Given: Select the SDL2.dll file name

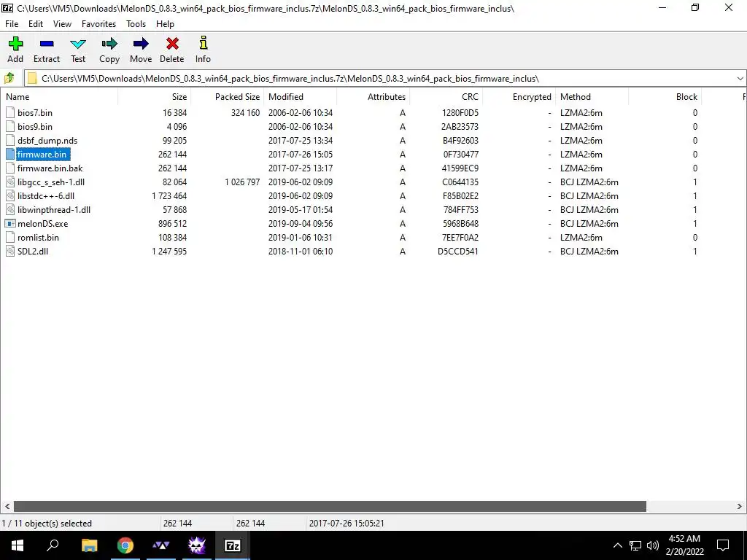Looking at the screenshot, I should (x=32, y=251).
